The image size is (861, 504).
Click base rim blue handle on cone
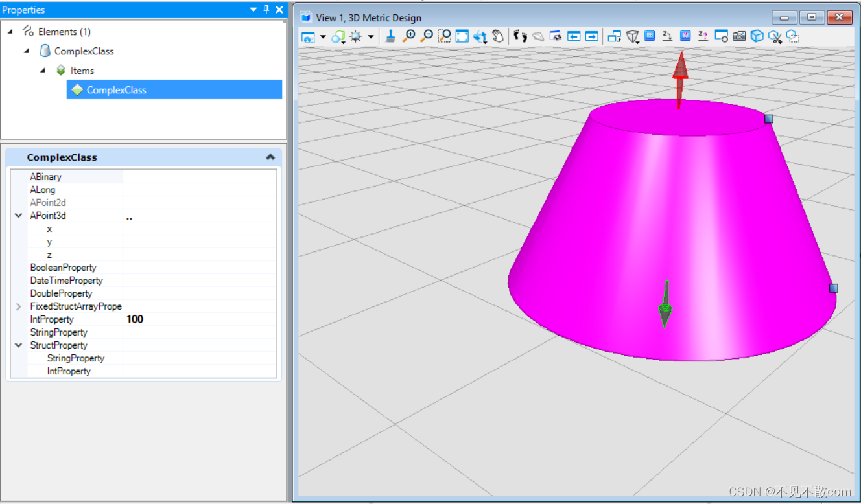(833, 288)
